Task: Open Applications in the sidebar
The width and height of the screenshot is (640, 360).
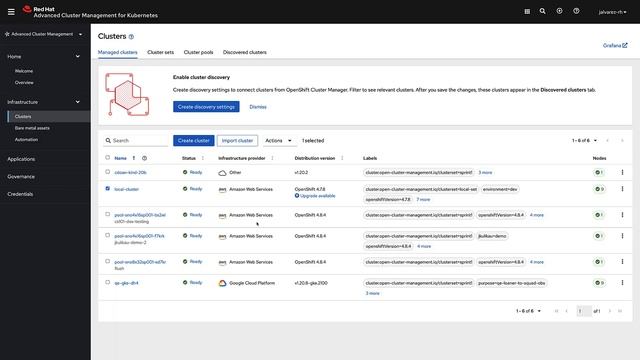Action: tap(21, 159)
